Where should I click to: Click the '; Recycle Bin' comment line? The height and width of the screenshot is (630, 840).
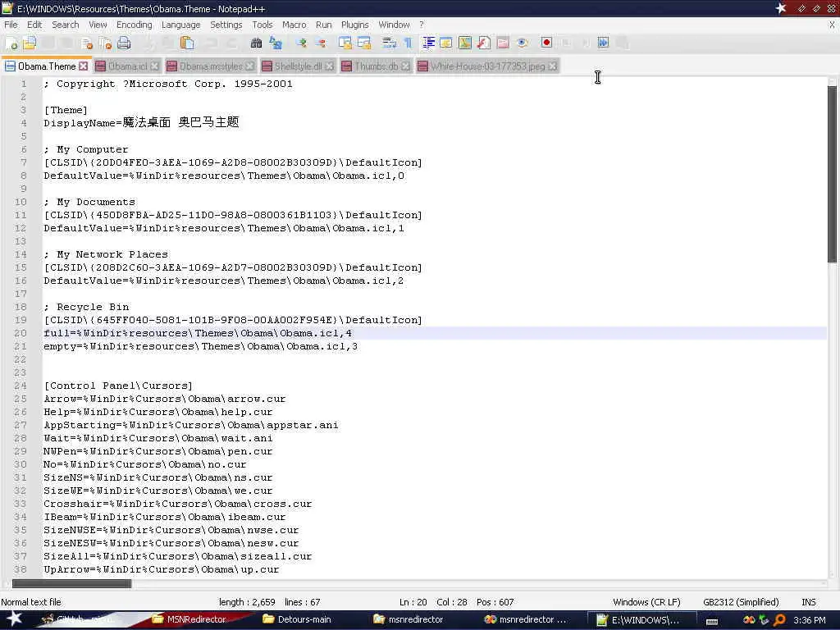coord(86,307)
